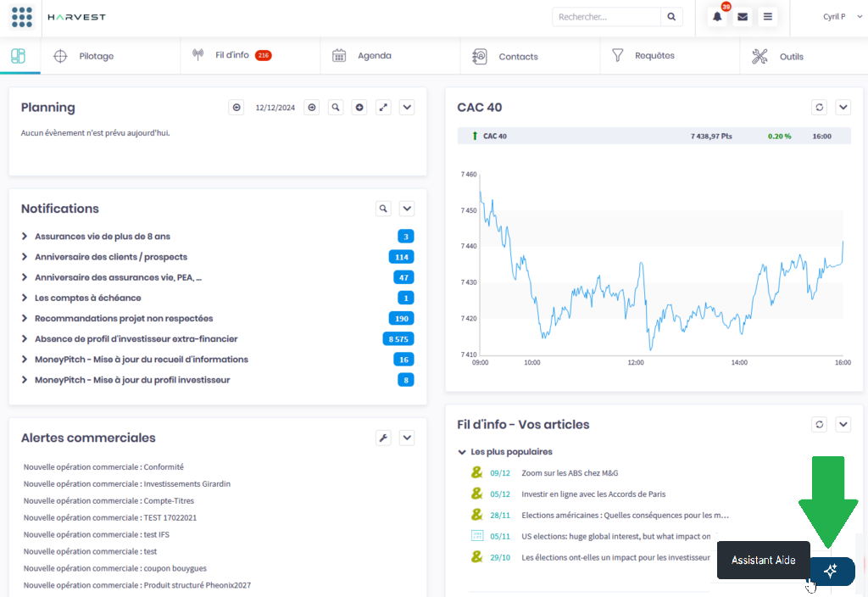
Task: Go to previous day in Planning
Action: coord(236,108)
